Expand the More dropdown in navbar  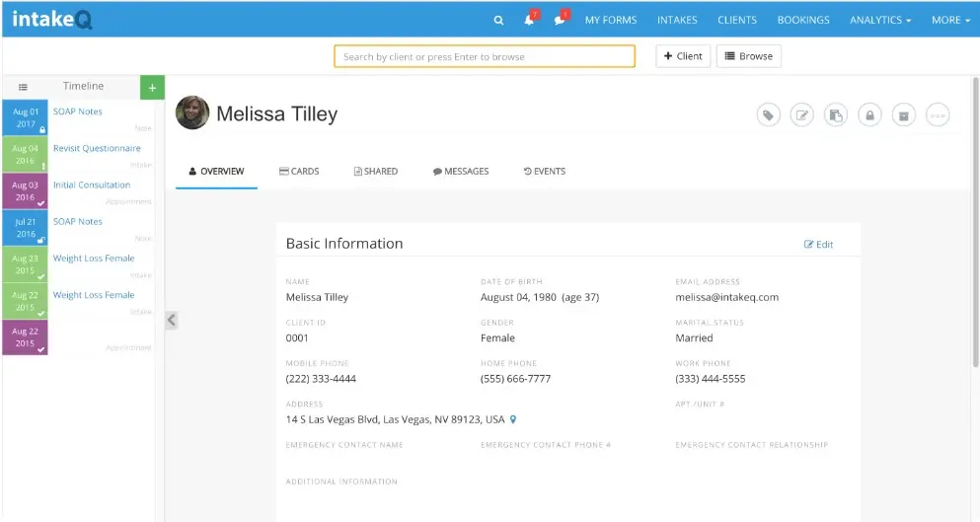coord(950,20)
